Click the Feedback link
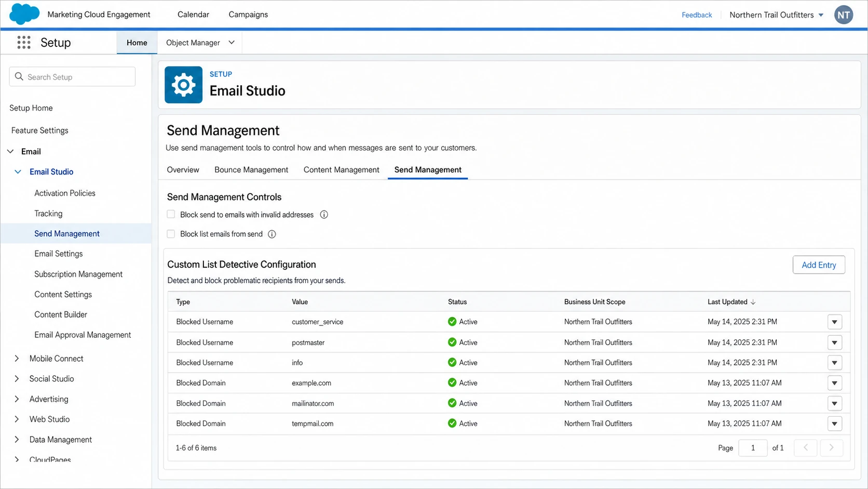 pyautogui.click(x=697, y=15)
